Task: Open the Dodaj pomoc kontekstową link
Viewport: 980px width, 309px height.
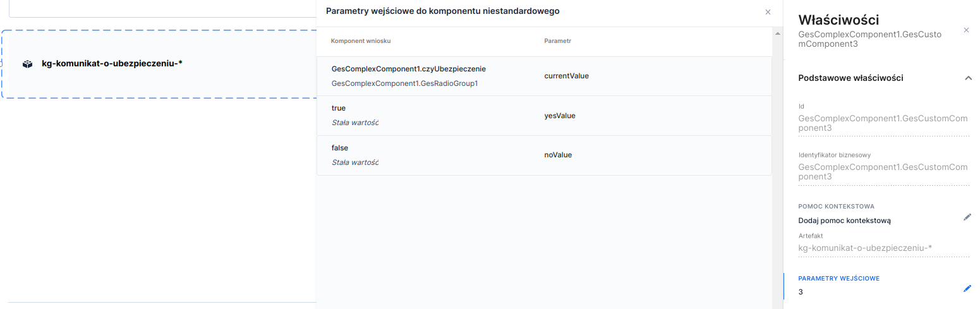Action: click(x=844, y=221)
